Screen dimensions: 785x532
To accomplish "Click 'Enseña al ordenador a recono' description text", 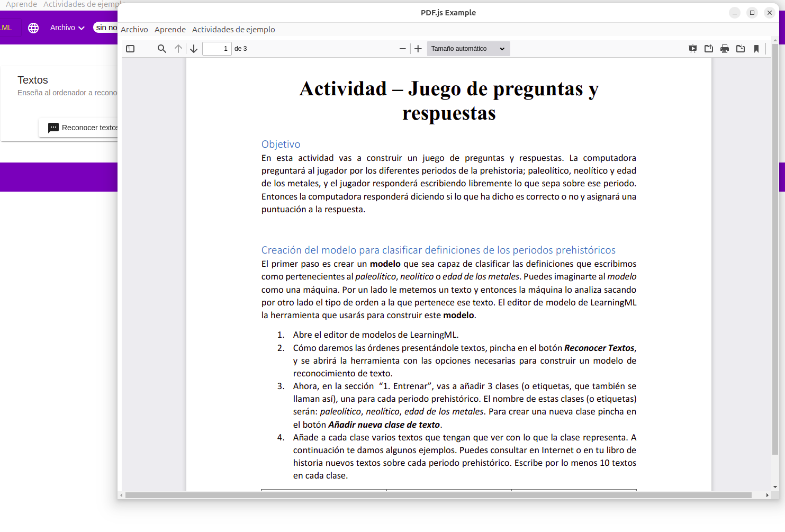I will pos(67,93).
